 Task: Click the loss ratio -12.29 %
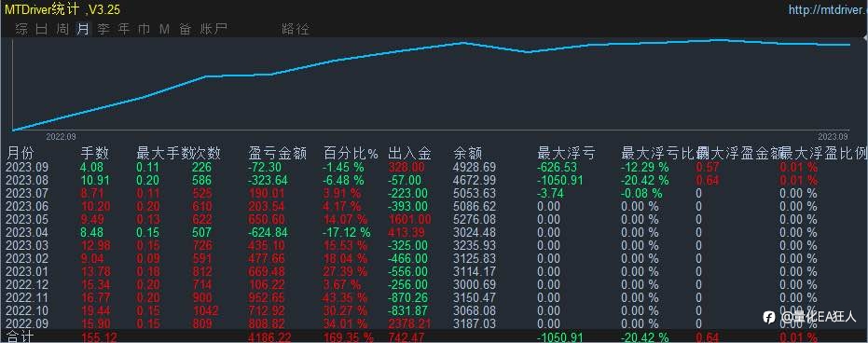coord(645,167)
